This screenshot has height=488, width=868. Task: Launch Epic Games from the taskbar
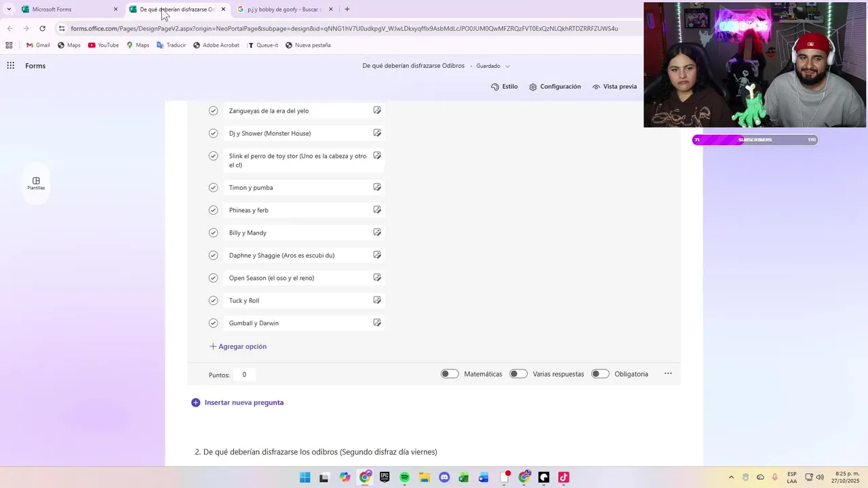click(x=384, y=477)
